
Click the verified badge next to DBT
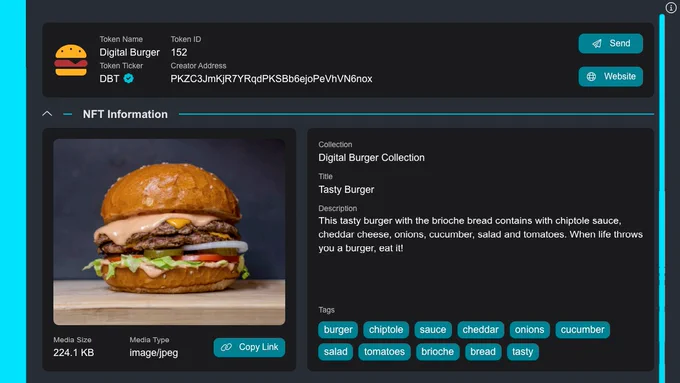pos(128,79)
